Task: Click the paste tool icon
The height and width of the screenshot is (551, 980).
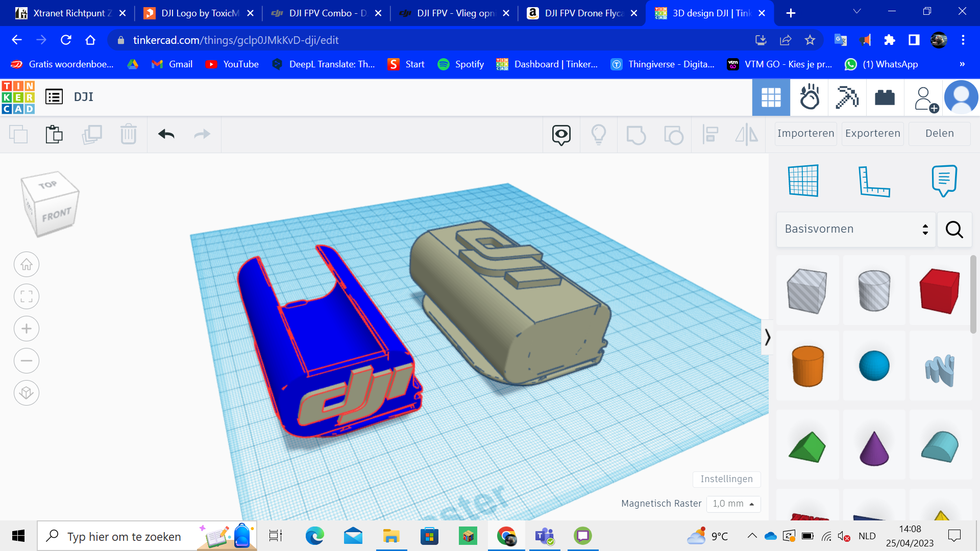Action: click(x=54, y=134)
